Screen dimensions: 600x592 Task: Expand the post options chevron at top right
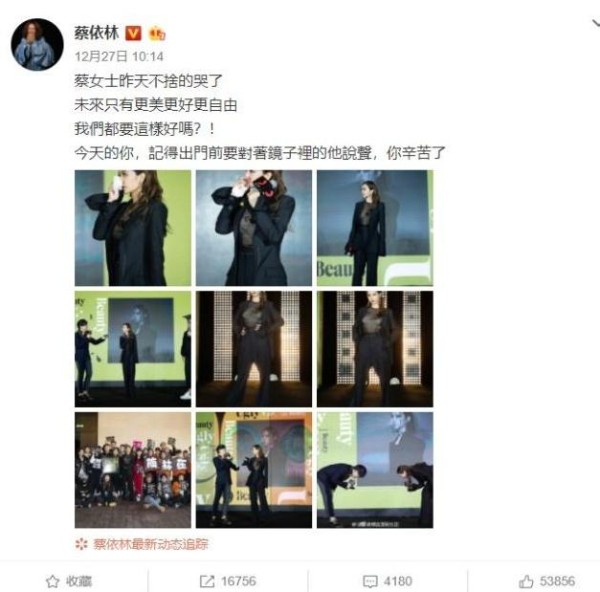pyautogui.click(x=596, y=24)
